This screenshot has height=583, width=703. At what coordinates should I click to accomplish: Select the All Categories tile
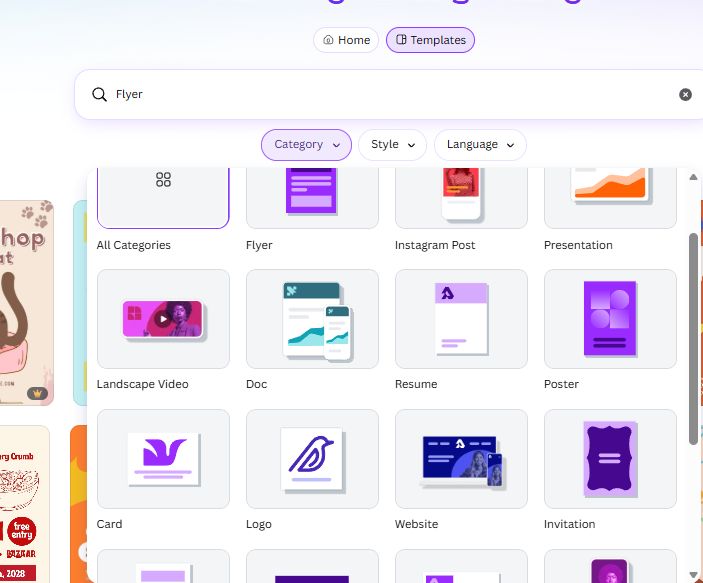(163, 197)
